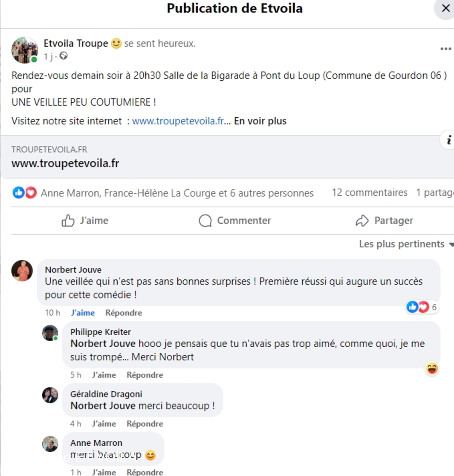The height and width of the screenshot is (476, 454).
Task: Click the public globe privacy icon
Action: pos(64,56)
